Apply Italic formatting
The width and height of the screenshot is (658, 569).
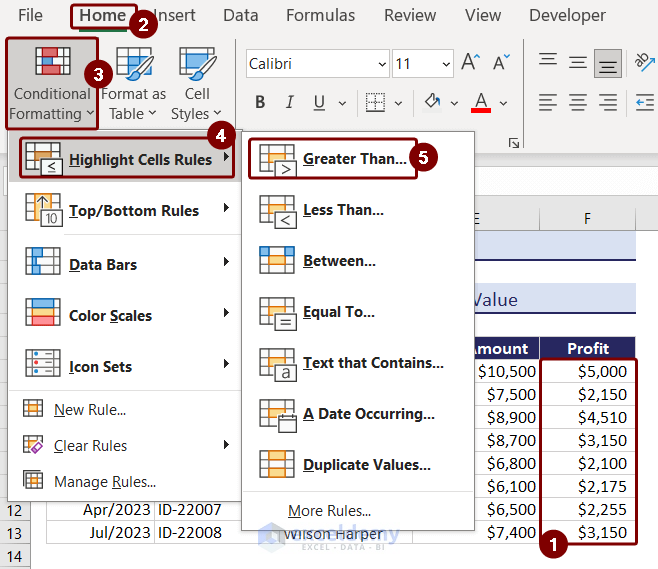(290, 102)
